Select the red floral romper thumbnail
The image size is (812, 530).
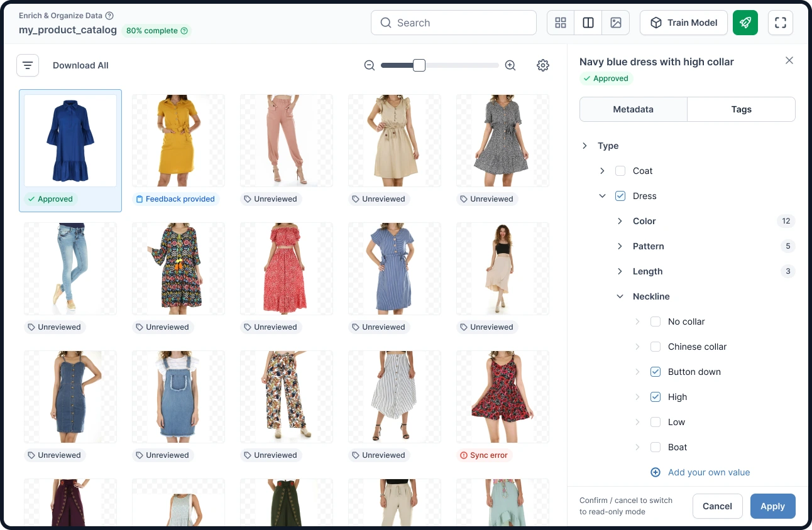(x=503, y=397)
